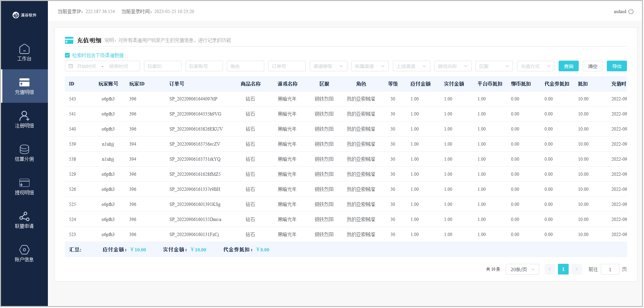644x308 pixels.
Task: Click the 共 10 条 total count
Action: (493, 269)
